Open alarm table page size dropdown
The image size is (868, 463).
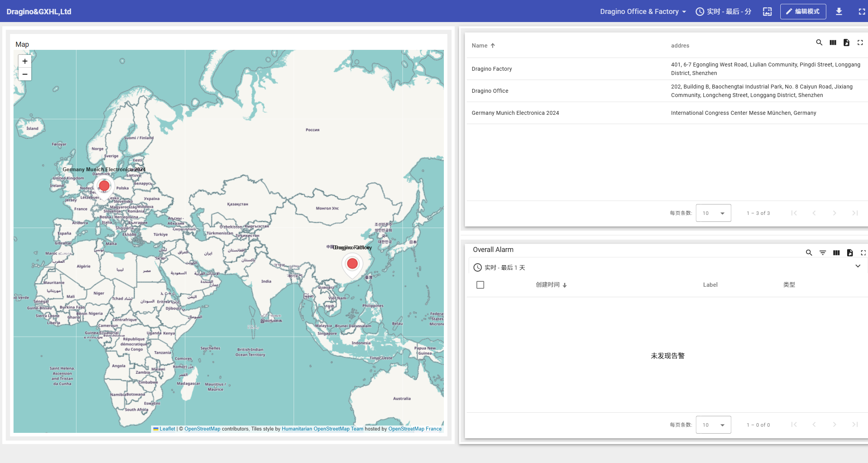pos(713,425)
